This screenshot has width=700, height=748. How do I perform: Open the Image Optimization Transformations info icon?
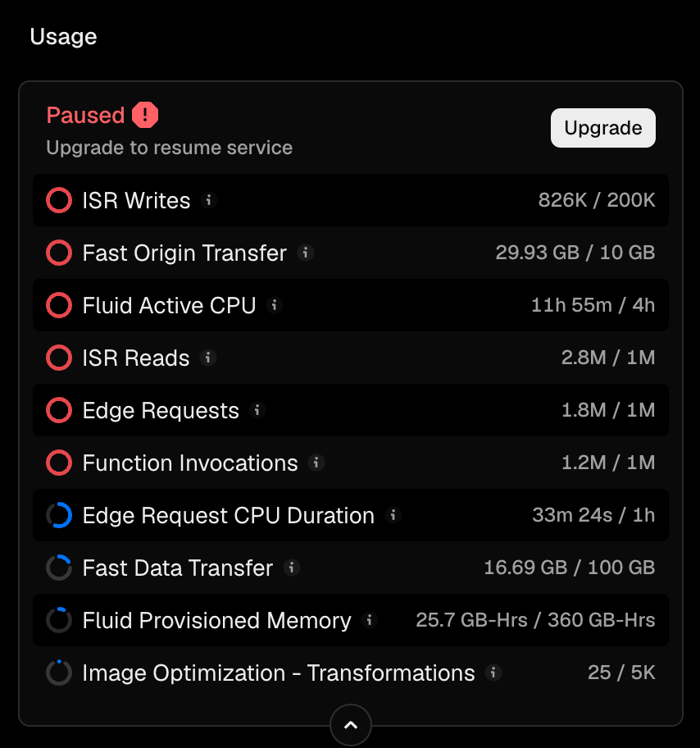tap(493, 673)
